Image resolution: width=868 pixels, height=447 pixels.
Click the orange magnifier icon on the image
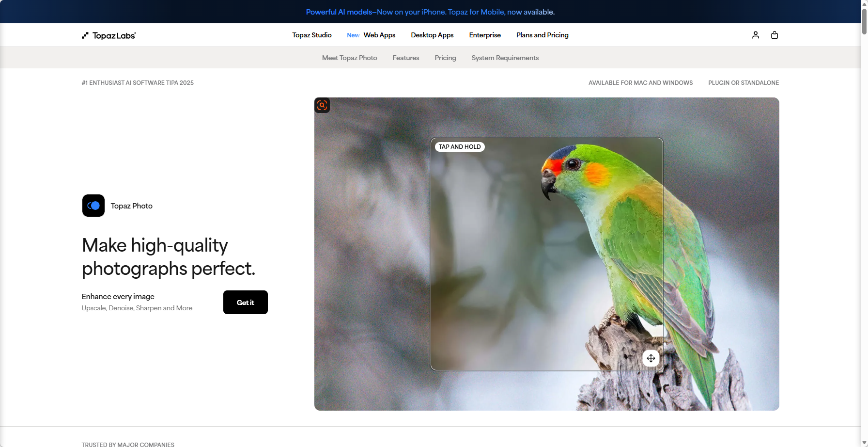pyautogui.click(x=322, y=105)
